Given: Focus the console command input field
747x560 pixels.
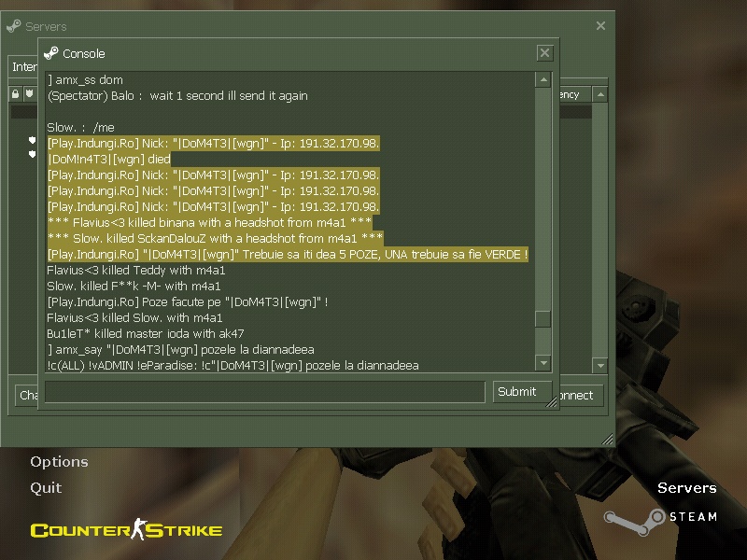Looking at the screenshot, I should coord(266,392).
